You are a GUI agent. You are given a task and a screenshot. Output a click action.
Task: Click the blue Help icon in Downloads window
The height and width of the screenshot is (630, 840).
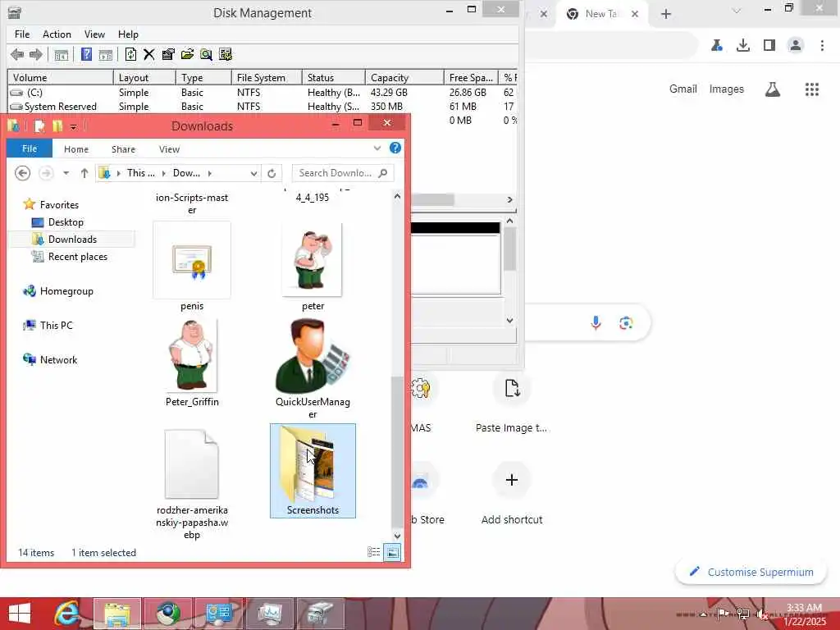pyautogui.click(x=395, y=148)
